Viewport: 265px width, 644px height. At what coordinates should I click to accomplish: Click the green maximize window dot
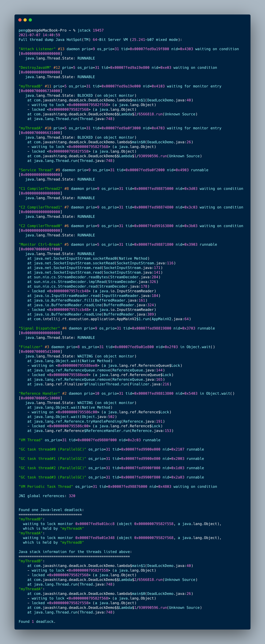(x=30, y=20)
